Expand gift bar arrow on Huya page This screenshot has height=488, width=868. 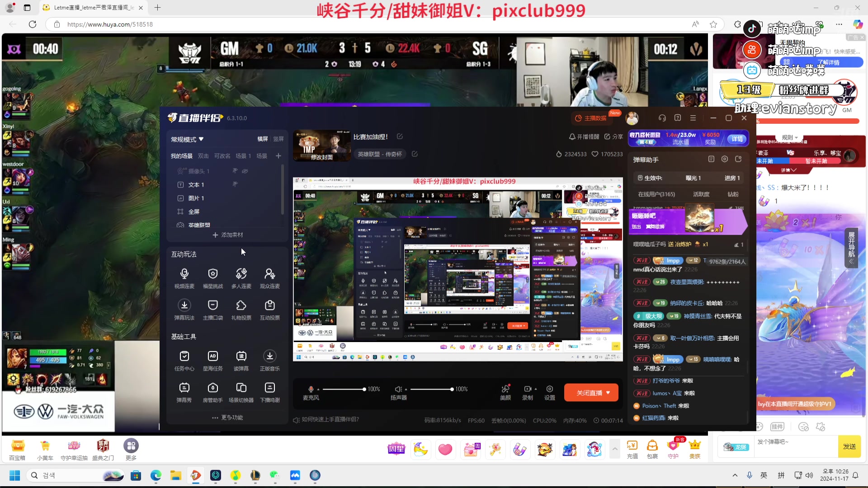(614, 449)
